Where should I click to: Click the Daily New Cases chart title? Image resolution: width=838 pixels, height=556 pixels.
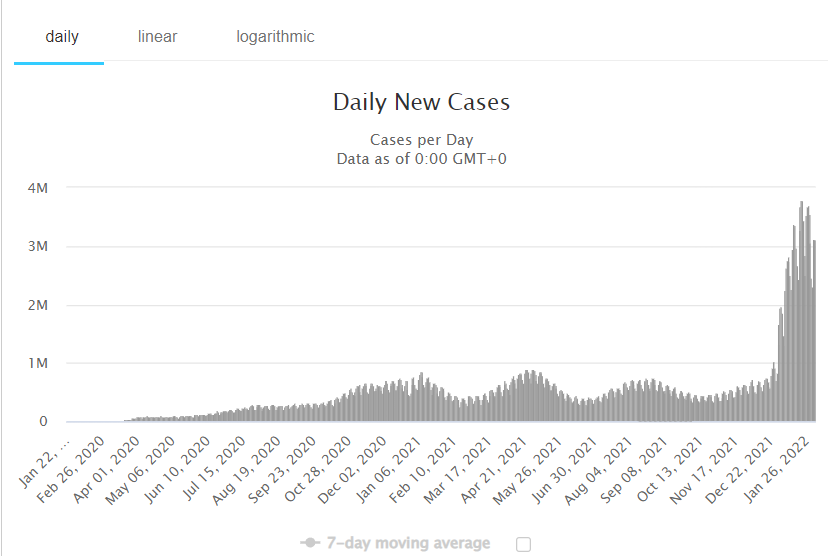coord(421,102)
